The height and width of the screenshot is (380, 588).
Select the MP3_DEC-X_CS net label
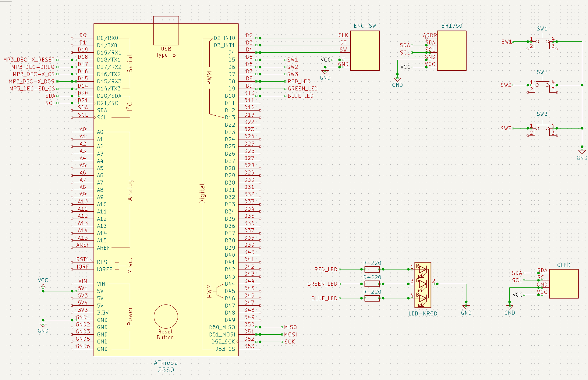(x=34, y=74)
